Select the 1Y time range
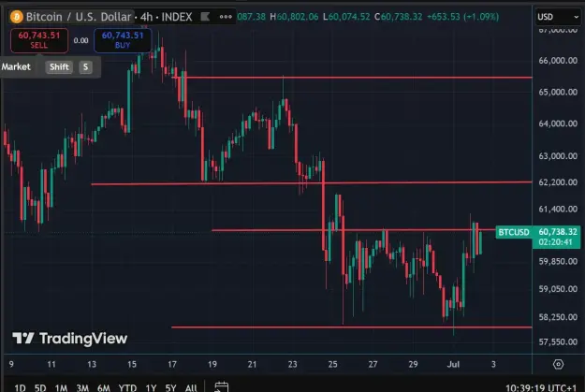Viewport: 585px width, 392px height. (151, 388)
